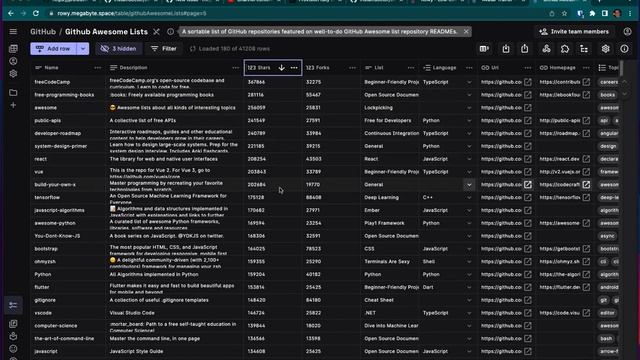Open the Extensions puzzle icon

coord(565,49)
